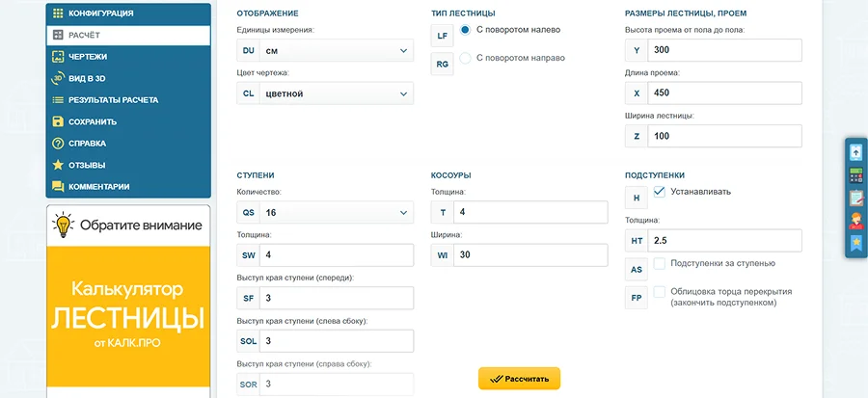Click the calculator icon in right floating panel
The width and height of the screenshot is (868, 398).
point(855,175)
